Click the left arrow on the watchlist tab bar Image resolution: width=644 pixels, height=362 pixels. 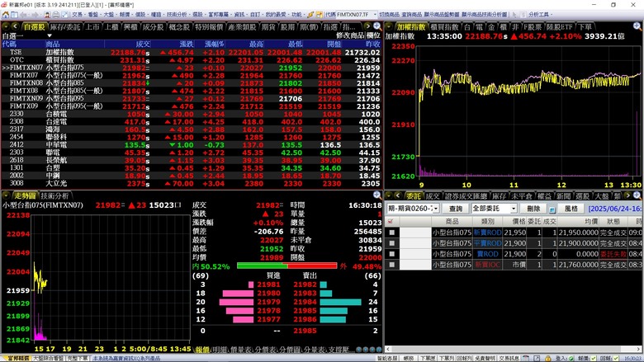click(15, 26)
